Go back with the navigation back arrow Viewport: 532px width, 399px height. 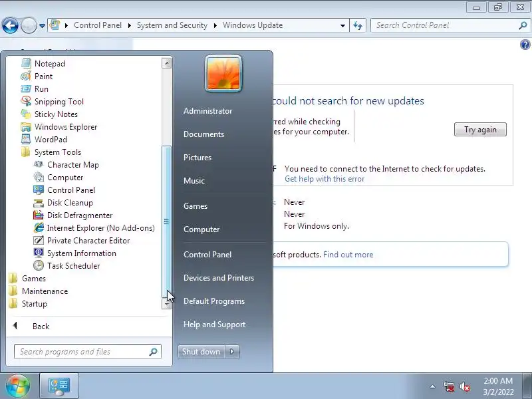coord(10,25)
